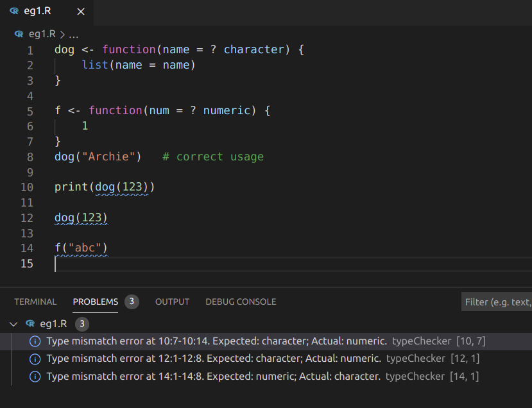
Task: Close the eg1.R editor tab
Action: tap(81, 12)
